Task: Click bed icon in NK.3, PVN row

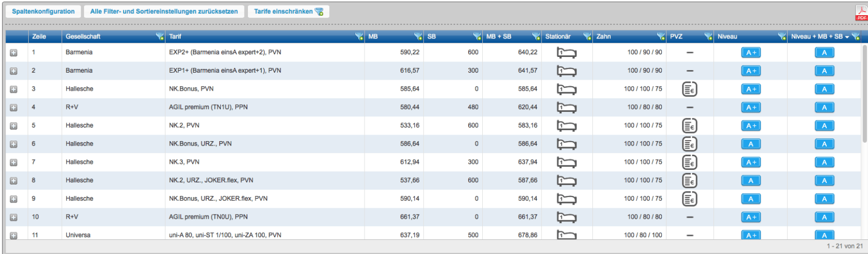Action: click(x=566, y=162)
